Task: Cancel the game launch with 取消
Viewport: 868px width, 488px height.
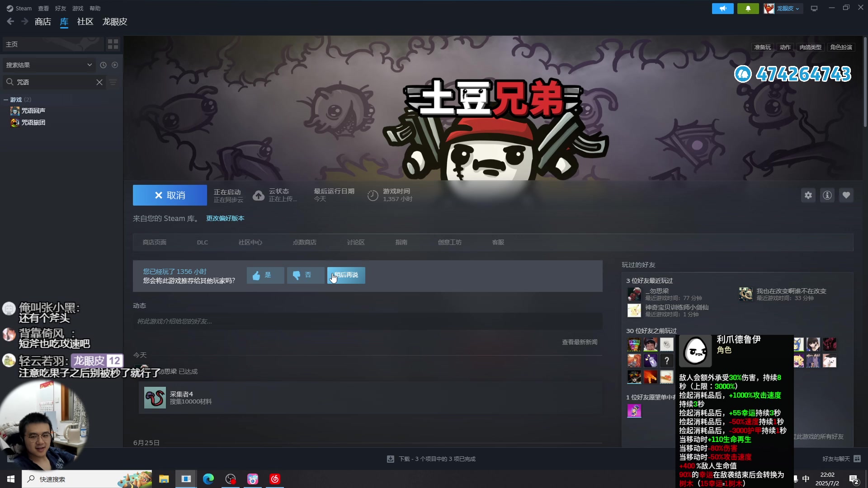Action: tap(170, 195)
